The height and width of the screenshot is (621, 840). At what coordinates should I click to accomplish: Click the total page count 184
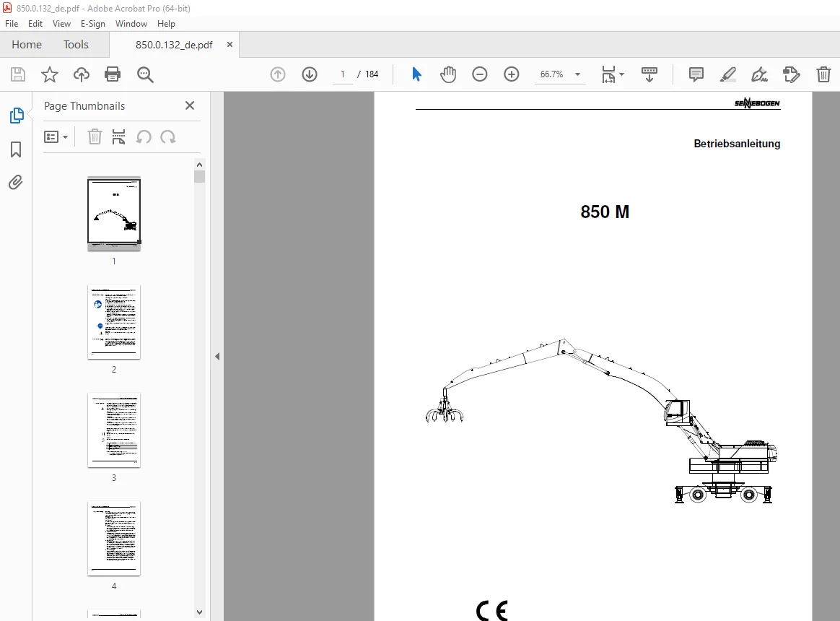pos(372,74)
